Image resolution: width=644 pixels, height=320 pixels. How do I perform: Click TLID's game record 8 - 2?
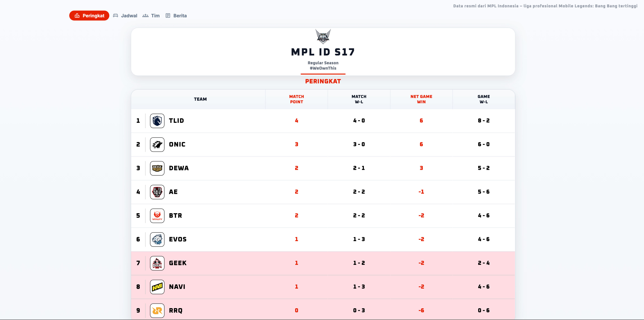[484, 121]
